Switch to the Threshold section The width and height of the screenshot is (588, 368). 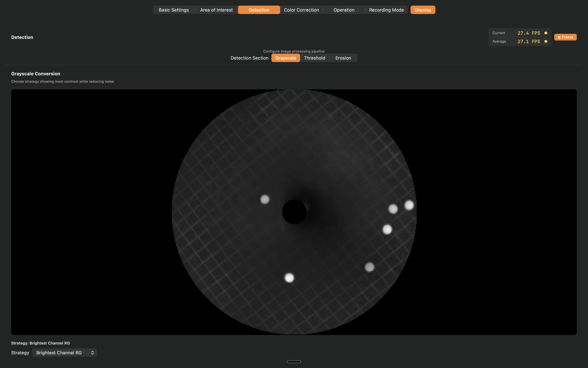coord(314,58)
